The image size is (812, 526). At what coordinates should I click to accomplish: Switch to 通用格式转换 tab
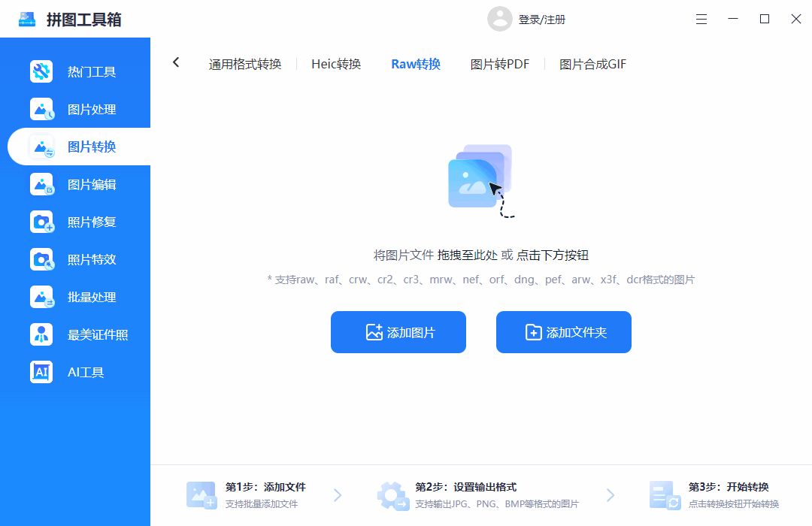(x=245, y=64)
